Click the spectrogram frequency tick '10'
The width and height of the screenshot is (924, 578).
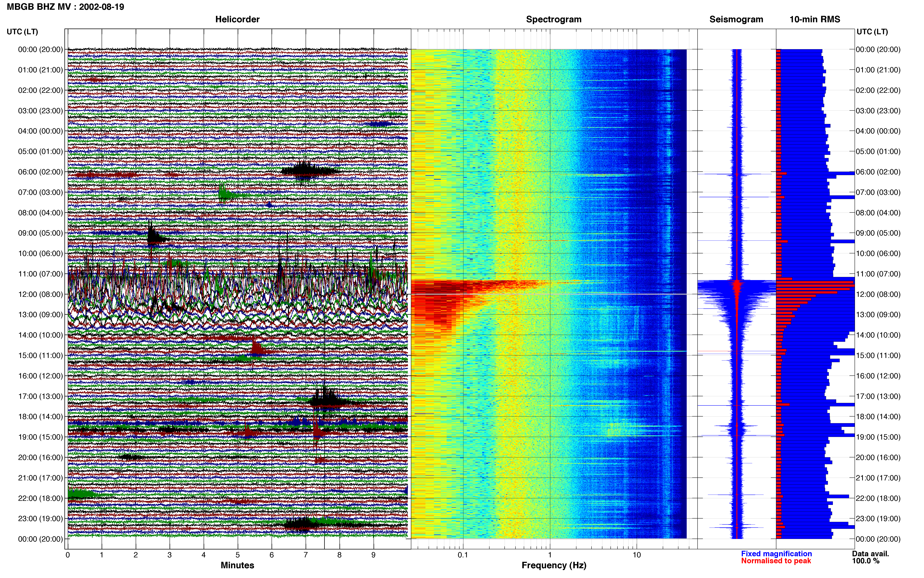pos(637,555)
